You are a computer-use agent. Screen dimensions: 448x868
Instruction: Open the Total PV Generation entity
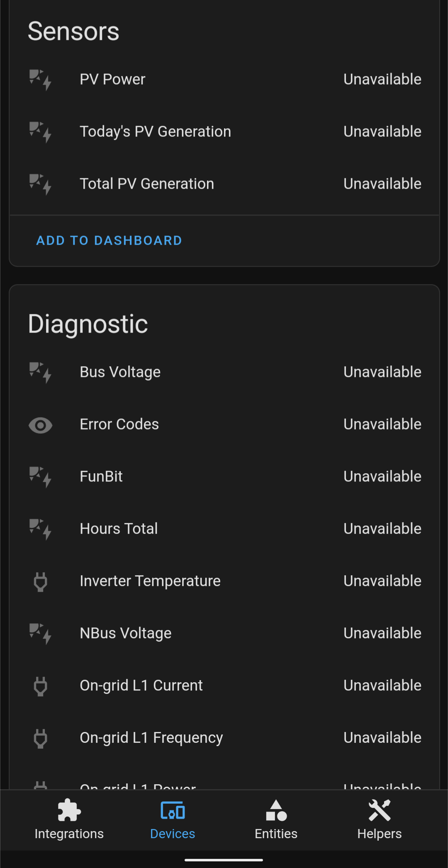224,184
